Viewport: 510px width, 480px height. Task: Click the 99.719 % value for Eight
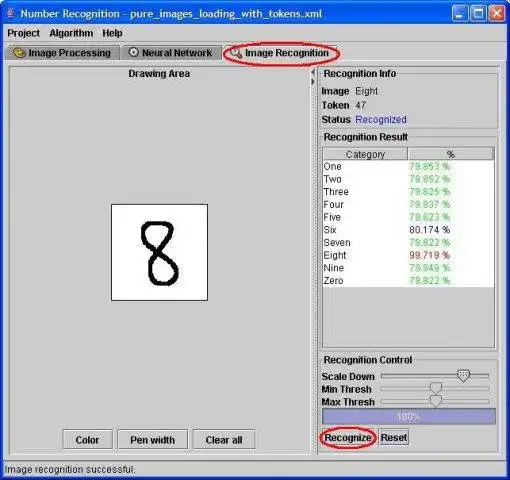tap(430, 255)
